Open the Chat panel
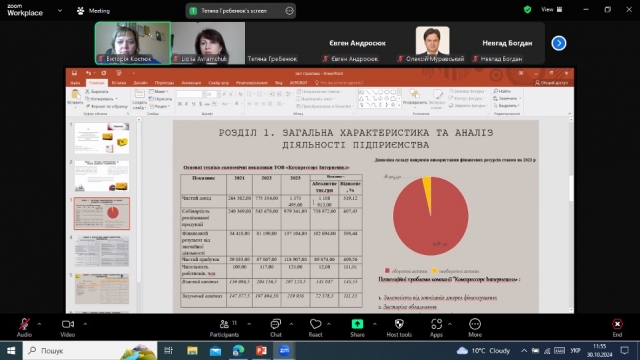This screenshot has width=640, height=360. point(276,328)
